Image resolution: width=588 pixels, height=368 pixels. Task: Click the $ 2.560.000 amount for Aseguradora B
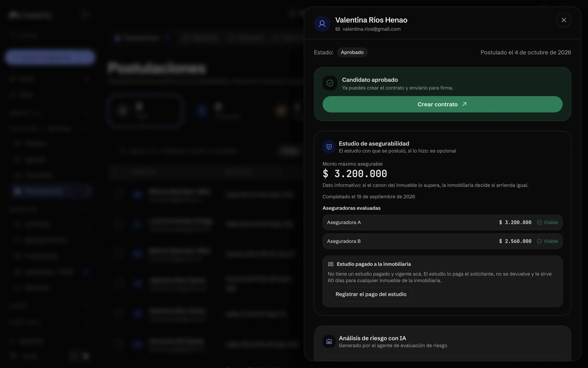pos(515,241)
